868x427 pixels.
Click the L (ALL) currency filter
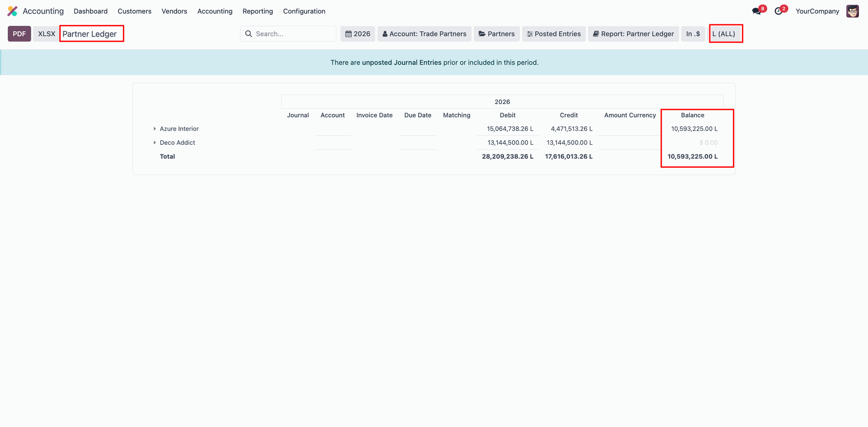coord(725,34)
